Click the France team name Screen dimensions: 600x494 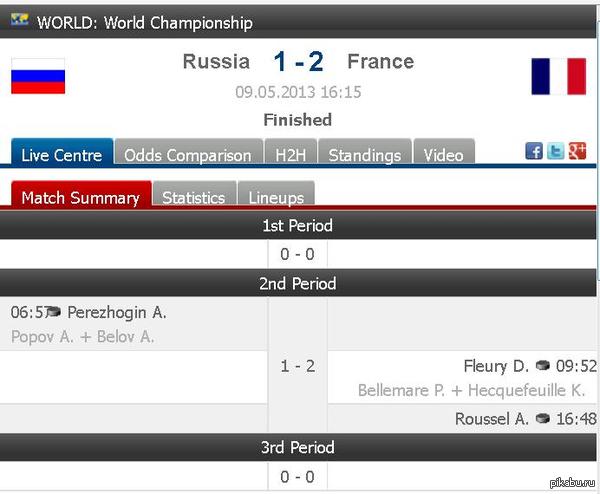pyautogui.click(x=380, y=62)
